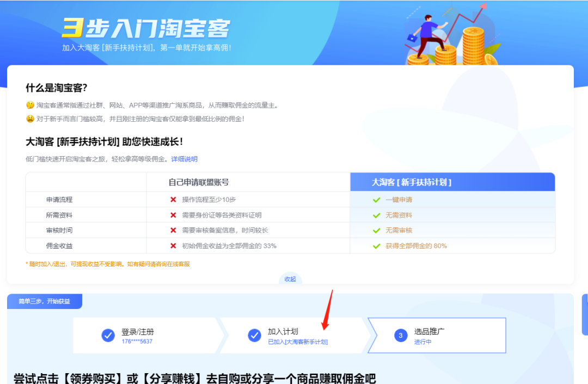Click the 进行中 status text
The image size is (588, 384).
pos(422,342)
